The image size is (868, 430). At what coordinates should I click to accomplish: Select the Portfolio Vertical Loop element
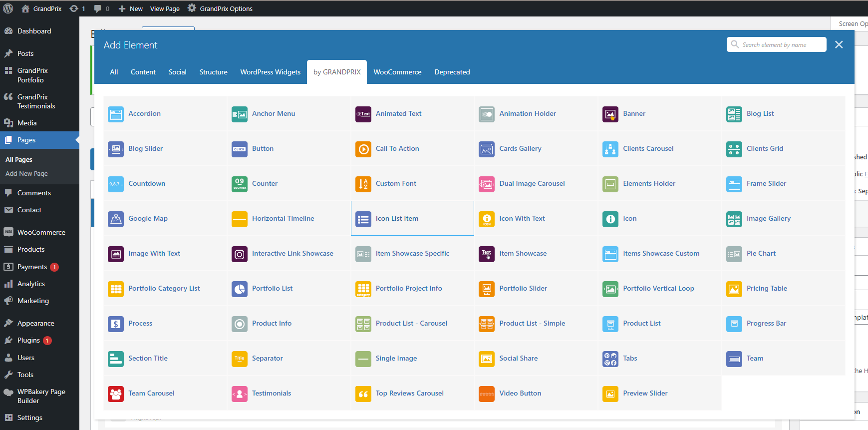coord(659,288)
